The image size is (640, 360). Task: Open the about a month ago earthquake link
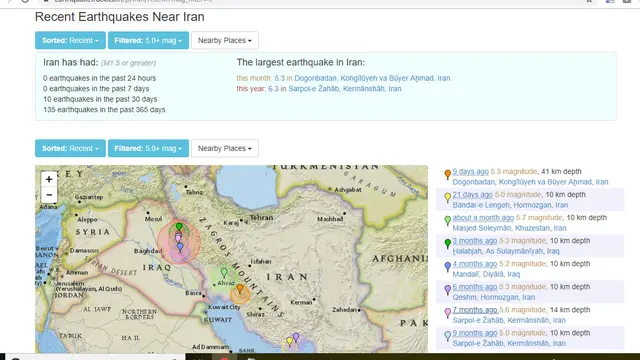pyautogui.click(x=483, y=218)
